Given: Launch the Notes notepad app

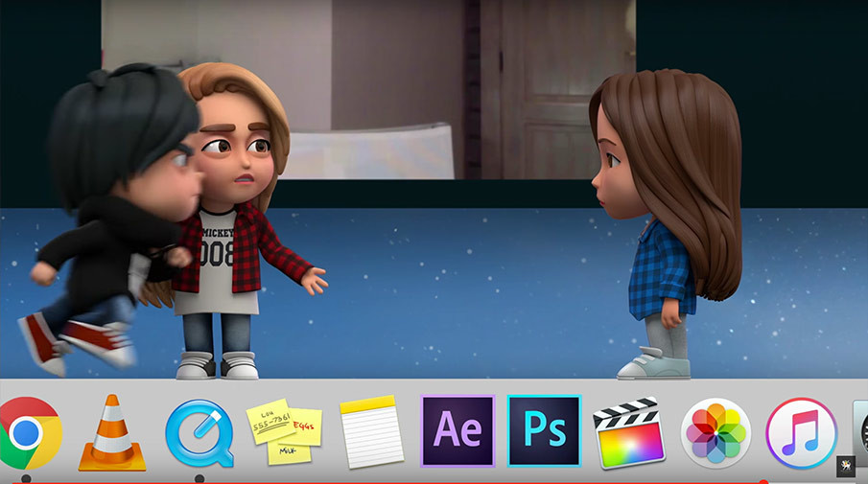Looking at the screenshot, I should 370,432.
